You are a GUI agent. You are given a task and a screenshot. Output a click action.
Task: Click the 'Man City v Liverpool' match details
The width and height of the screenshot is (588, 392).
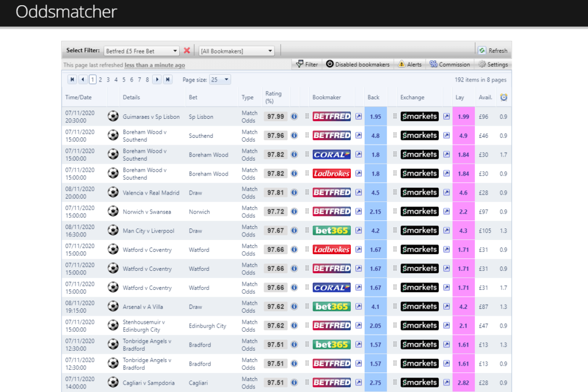(149, 231)
